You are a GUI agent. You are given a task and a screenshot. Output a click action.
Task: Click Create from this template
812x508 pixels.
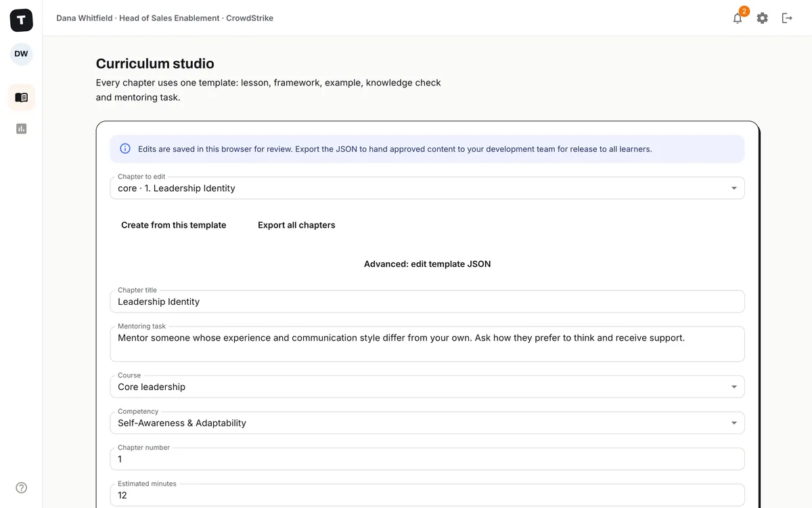tap(174, 225)
